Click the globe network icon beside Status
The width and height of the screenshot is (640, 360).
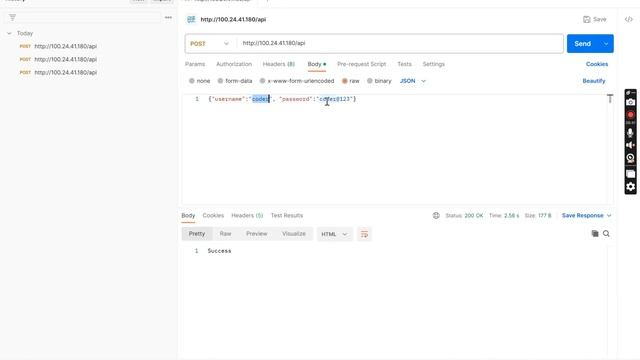point(436,216)
